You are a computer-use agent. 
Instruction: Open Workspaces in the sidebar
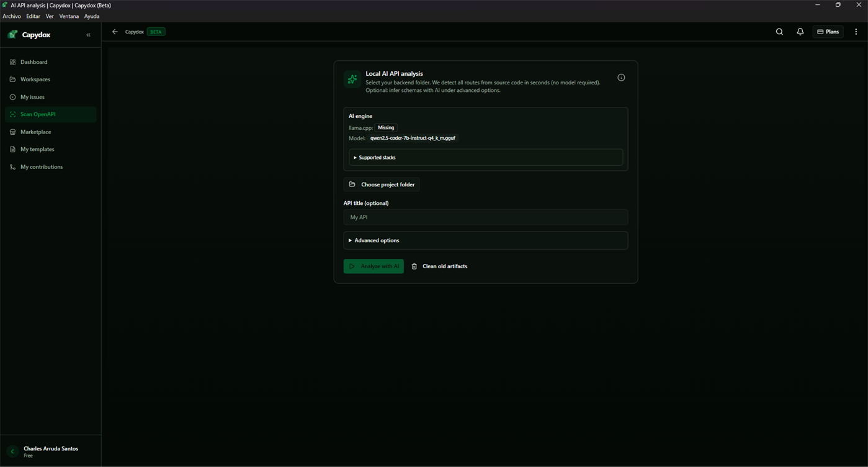click(50, 79)
